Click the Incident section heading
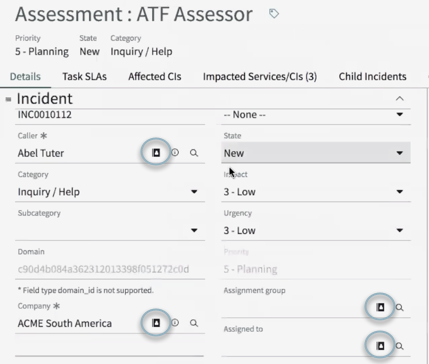The width and height of the screenshot is (429, 364). click(x=45, y=99)
